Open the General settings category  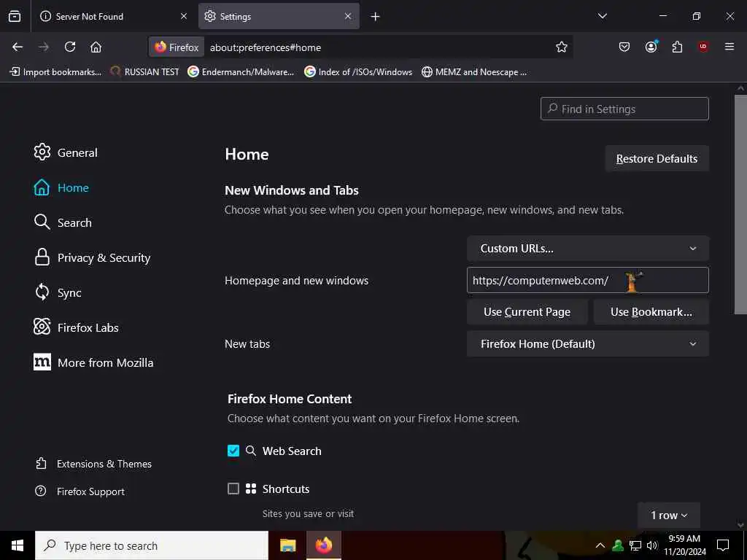(x=66, y=152)
